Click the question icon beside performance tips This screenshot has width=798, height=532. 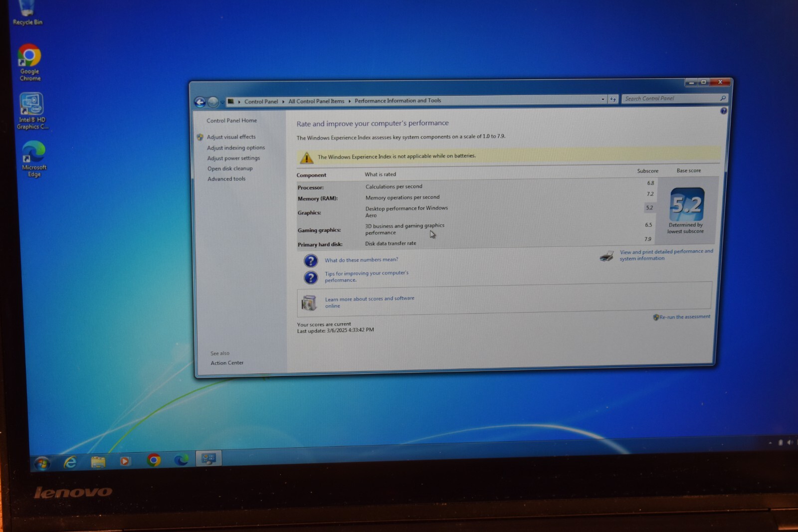point(311,277)
